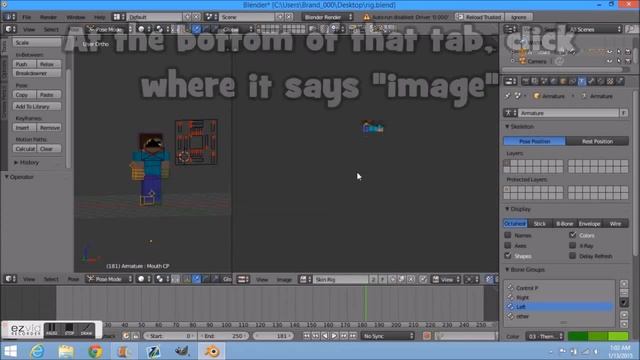
Task: Uncheck the Shapes display checkbox
Action: (x=508, y=256)
